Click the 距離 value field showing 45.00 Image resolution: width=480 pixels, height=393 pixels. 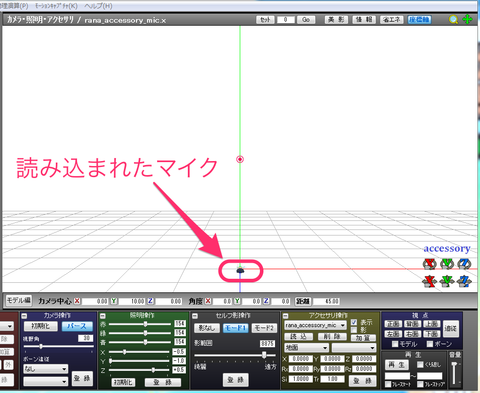click(327, 301)
